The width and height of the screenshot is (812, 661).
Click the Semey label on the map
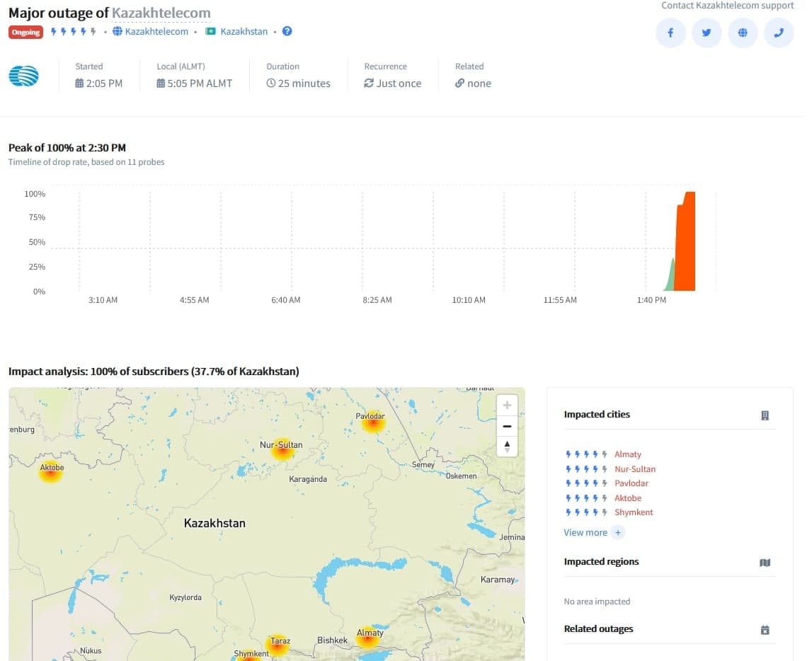tap(423, 465)
